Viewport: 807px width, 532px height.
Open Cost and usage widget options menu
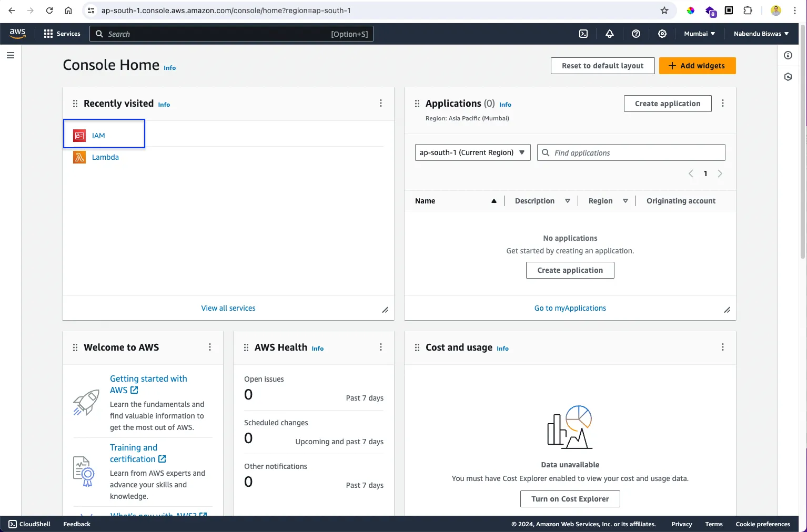(723, 347)
